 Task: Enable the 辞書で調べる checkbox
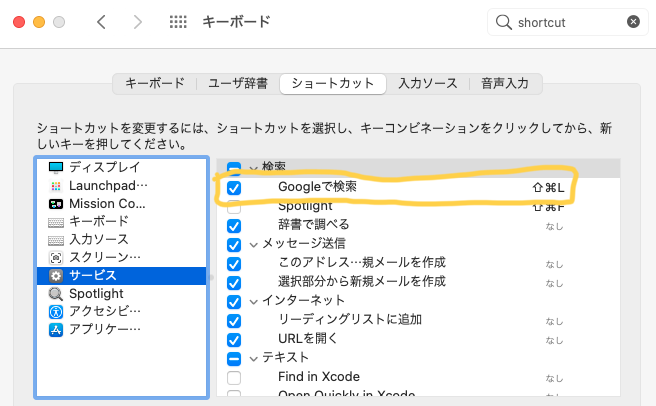pyautogui.click(x=234, y=224)
